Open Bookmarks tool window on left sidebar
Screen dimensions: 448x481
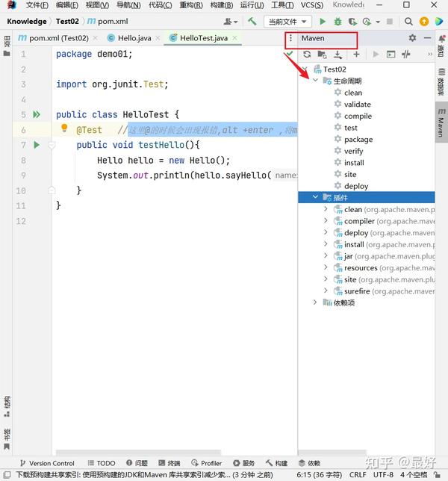pyautogui.click(x=7, y=439)
